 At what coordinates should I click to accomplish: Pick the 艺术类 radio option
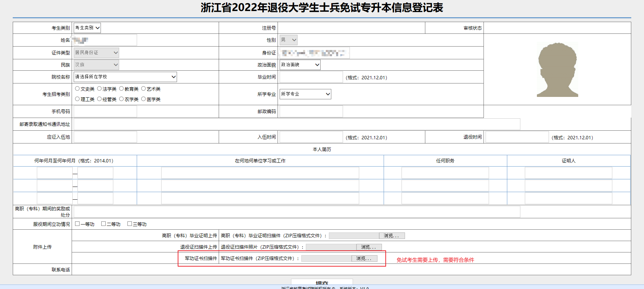tap(144, 89)
